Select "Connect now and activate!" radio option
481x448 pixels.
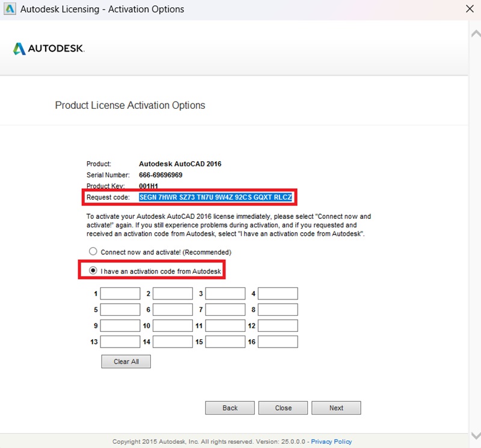[x=93, y=252]
